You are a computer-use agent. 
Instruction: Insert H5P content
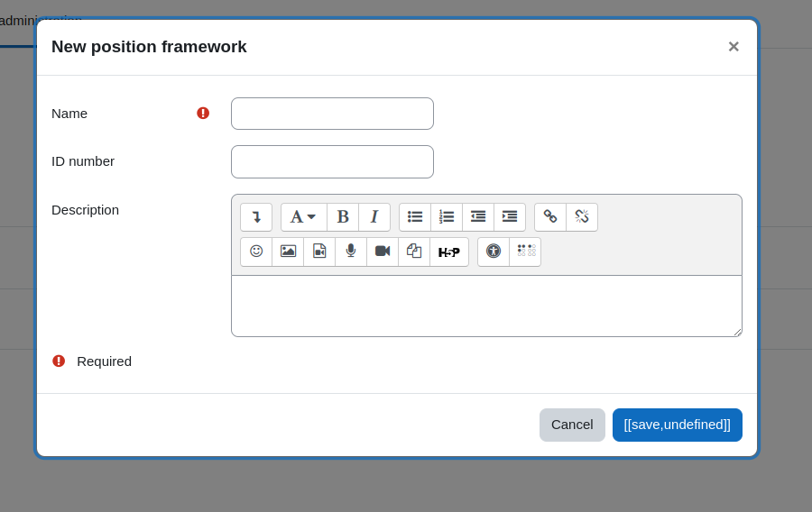coord(449,251)
